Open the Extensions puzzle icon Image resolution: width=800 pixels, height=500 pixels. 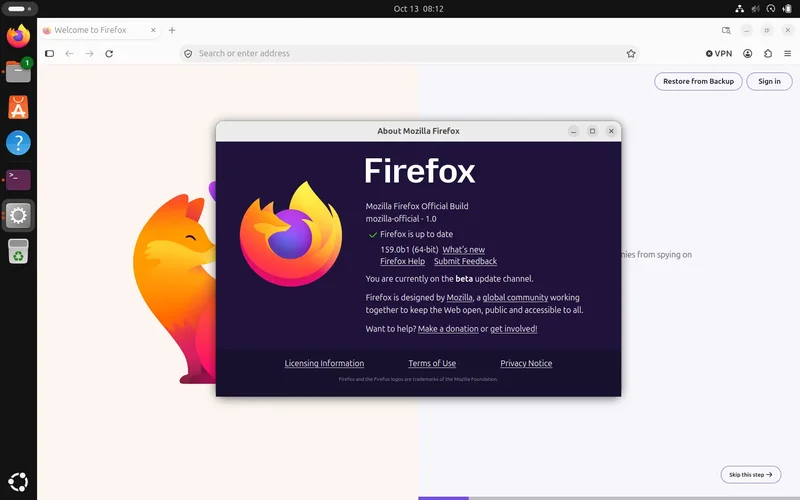tap(768, 54)
